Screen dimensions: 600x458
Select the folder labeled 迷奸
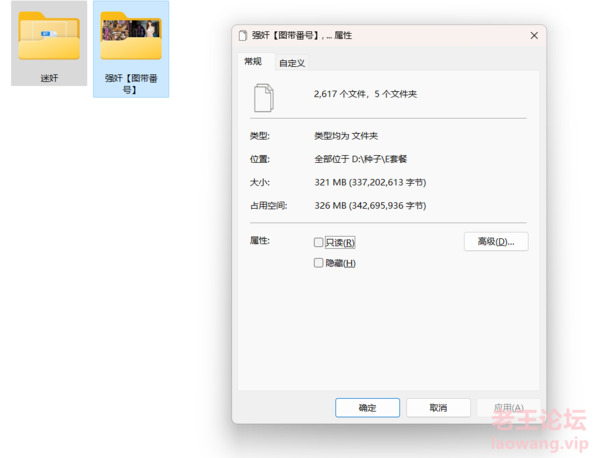click(49, 43)
